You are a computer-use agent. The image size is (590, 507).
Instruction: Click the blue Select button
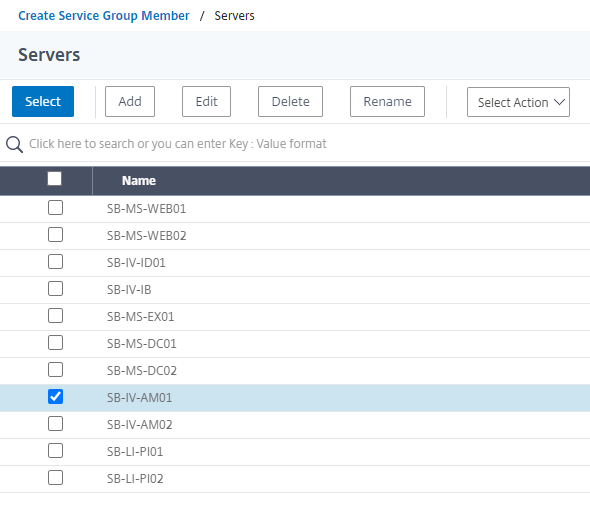[x=43, y=101]
